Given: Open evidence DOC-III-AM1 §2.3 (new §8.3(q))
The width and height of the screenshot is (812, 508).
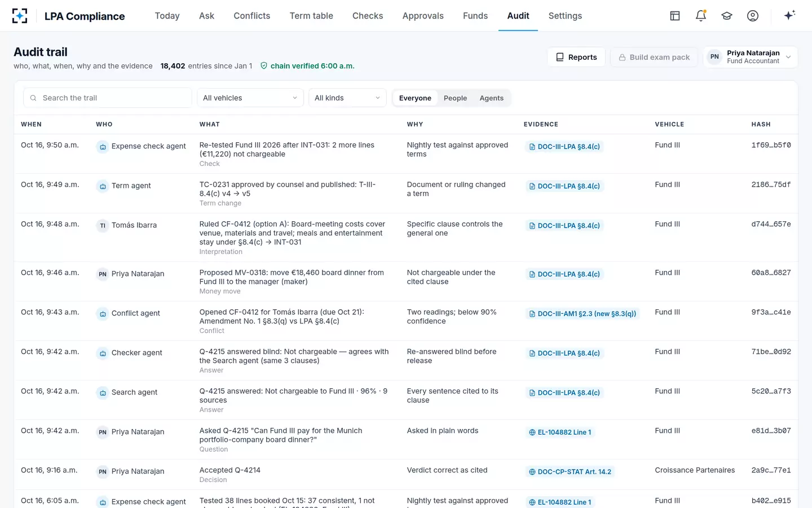Looking at the screenshot, I should pos(582,314).
